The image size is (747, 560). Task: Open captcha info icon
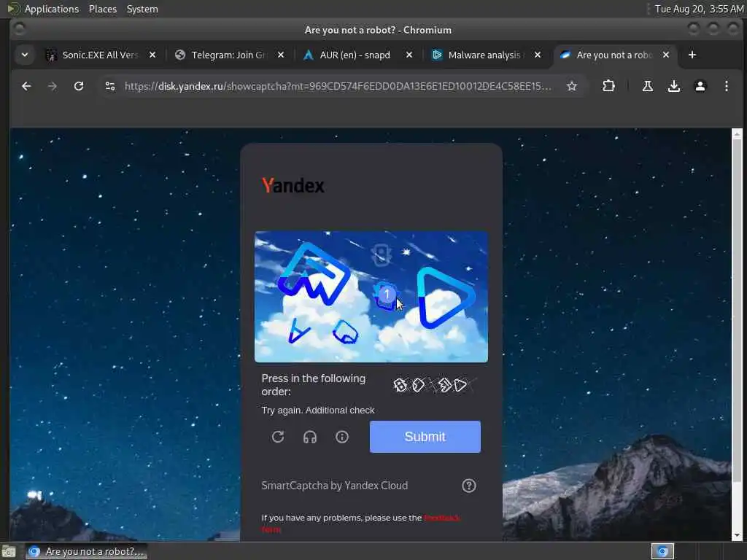(342, 437)
